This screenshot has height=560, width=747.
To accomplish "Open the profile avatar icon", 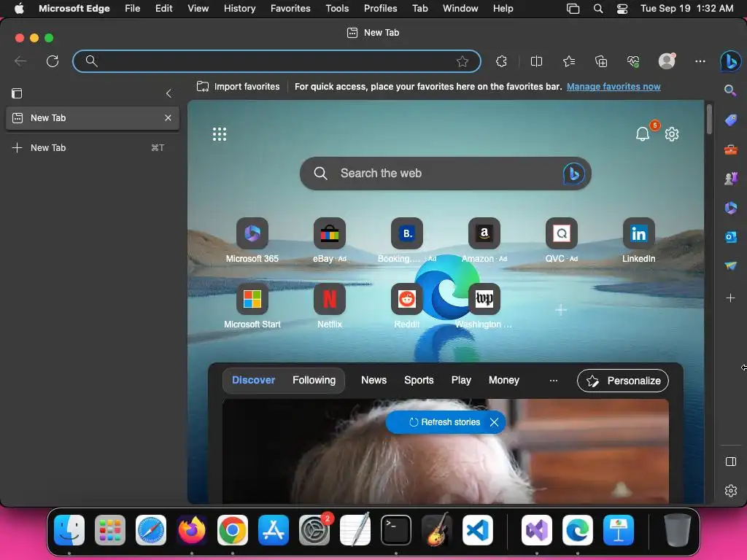I will tap(667, 61).
